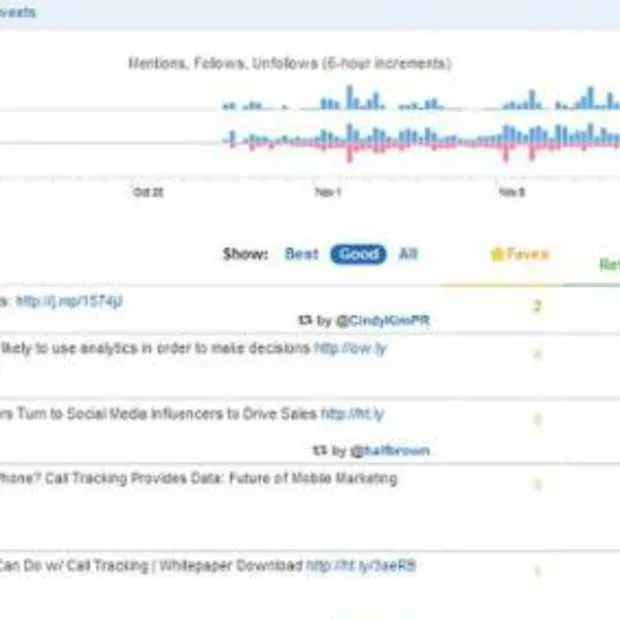Click retweet icon before @CindyKimPR
Screen dimensions: 620x620
[x=304, y=321]
